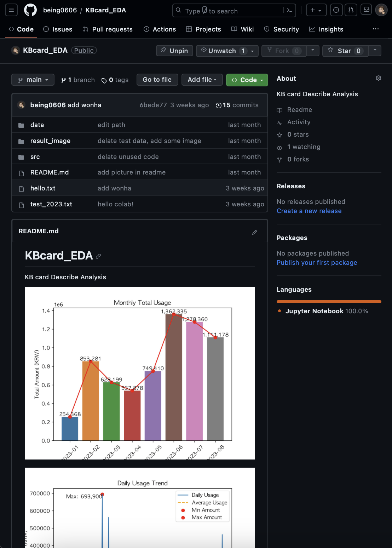
Task: Edit README.md with the pencil icon
Action: coord(255,232)
